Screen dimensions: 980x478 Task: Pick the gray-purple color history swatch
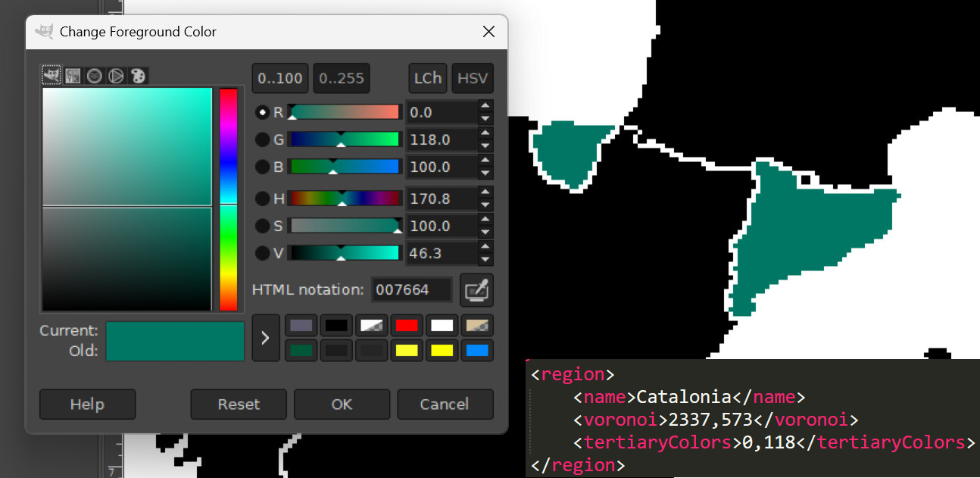[301, 326]
